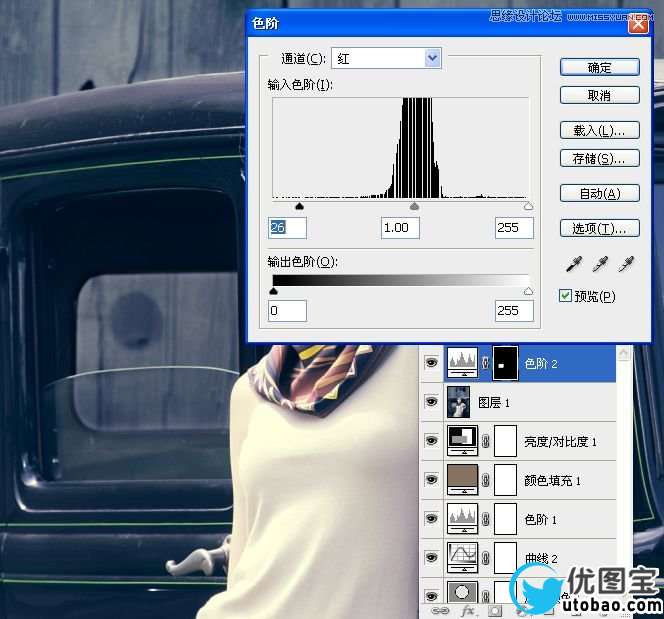
Task: Pick the gray point eyedropper
Action: pos(600,265)
